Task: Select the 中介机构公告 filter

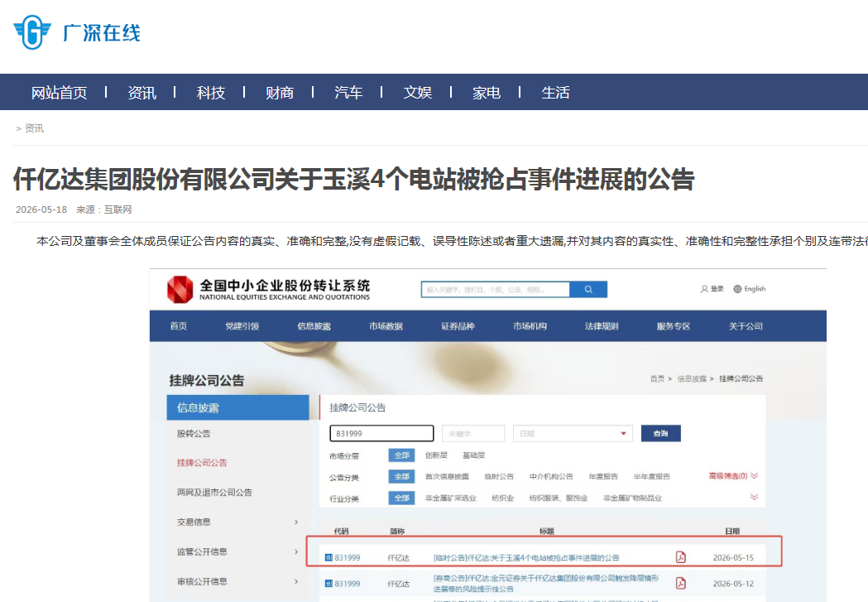Action: (551, 476)
